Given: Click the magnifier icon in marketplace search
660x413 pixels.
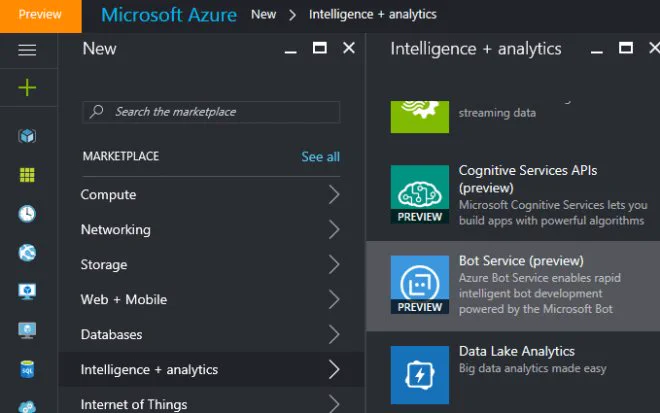Looking at the screenshot, I should click(x=96, y=112).
